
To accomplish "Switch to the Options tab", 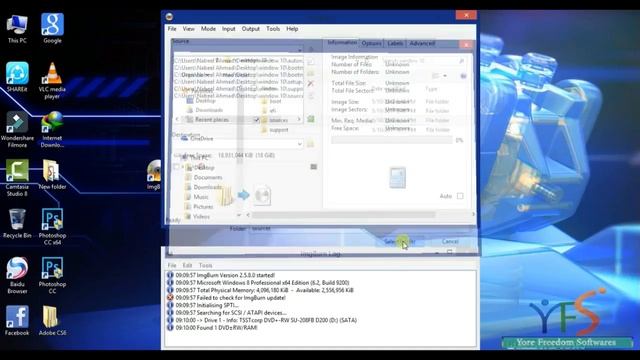I will pos(371,43).
